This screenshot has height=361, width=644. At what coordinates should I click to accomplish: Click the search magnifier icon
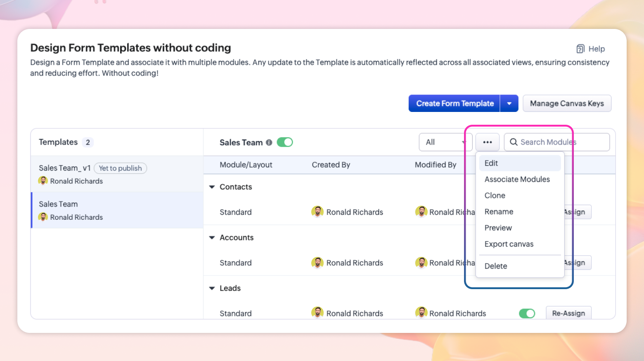[x=514, y=142]
